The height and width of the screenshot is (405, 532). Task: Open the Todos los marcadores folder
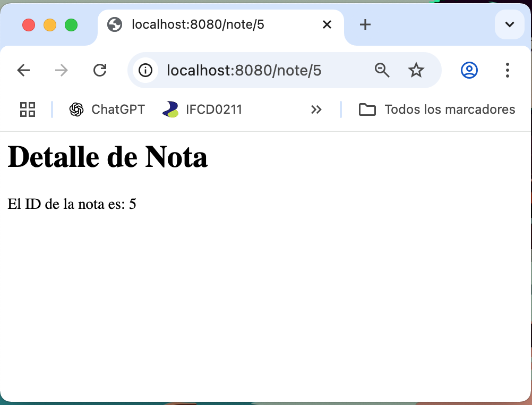[x=435, y=109]
